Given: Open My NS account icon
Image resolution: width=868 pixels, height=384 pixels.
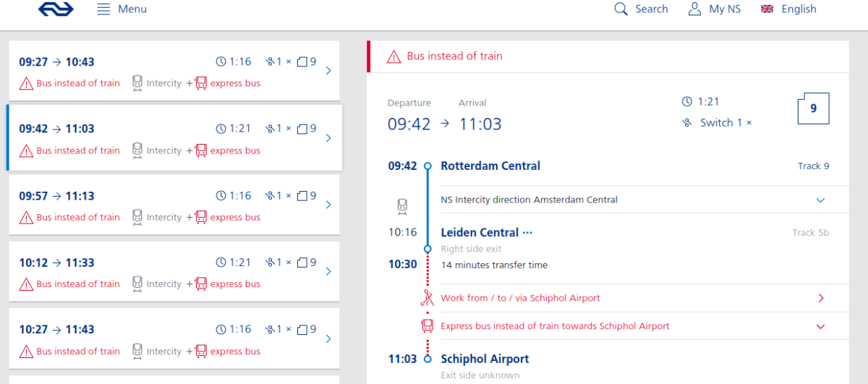Looking at the screenshot, I should tap(694, 9).
